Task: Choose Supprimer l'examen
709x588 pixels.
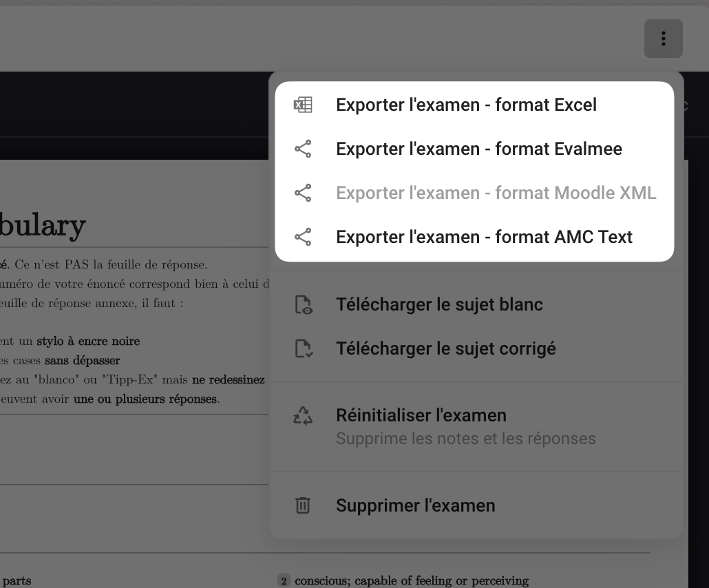Action: click(x=476, y=505)
